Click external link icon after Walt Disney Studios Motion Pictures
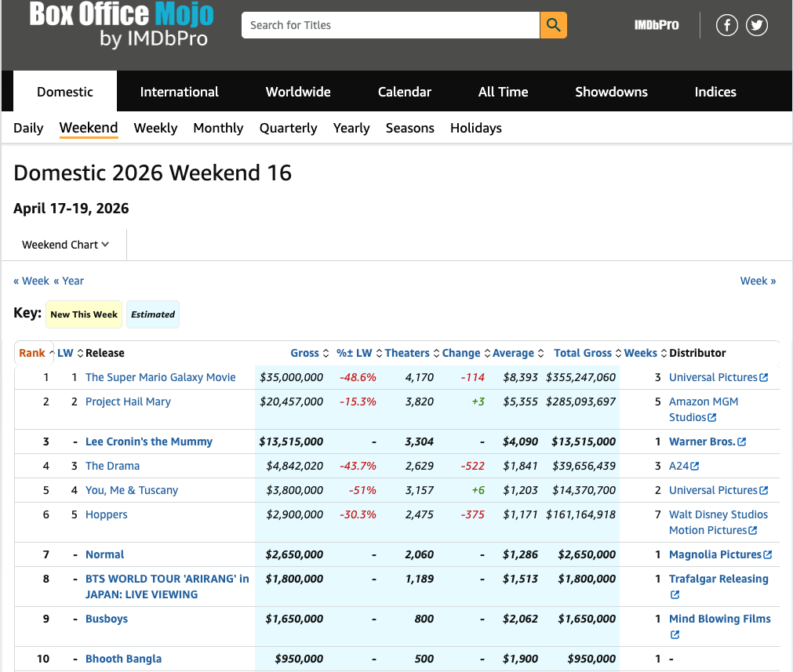 tap(752, 530)
